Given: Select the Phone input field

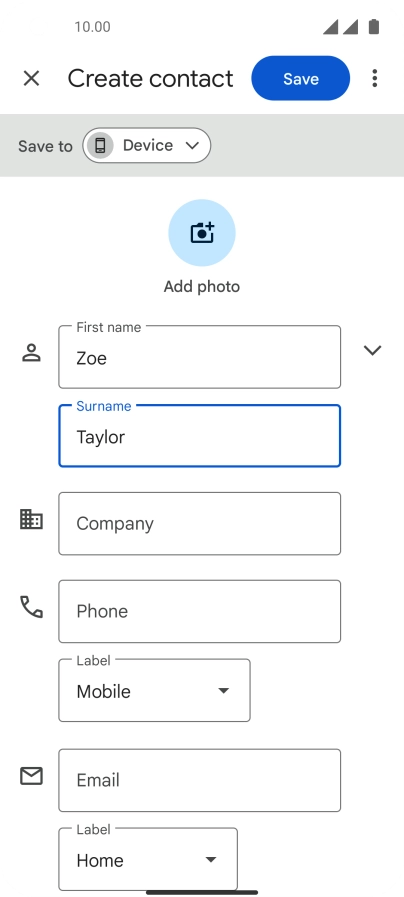Looking at the screenshot, I should [x=200, y=612].
